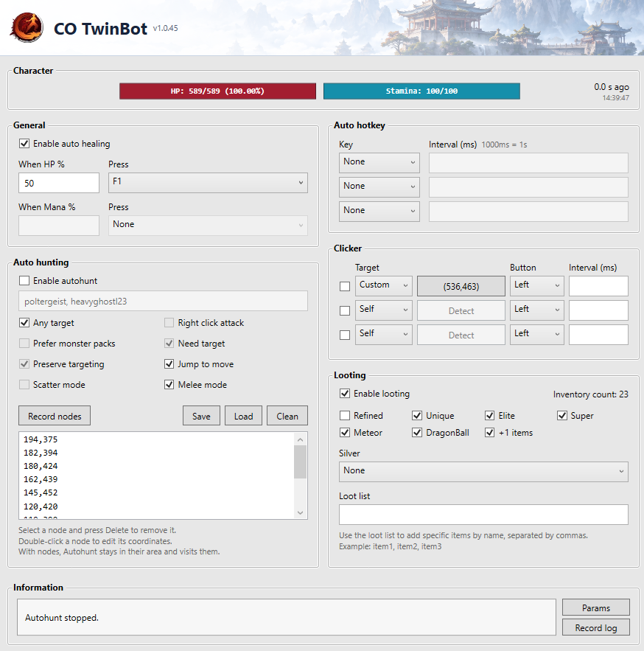Click Load nodes button

tap(244, 416)
